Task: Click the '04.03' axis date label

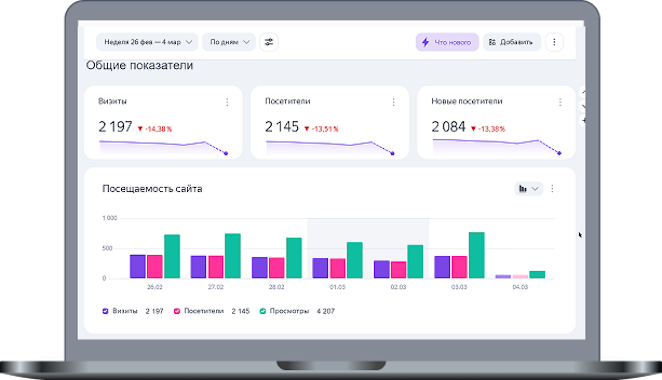Action: pos(520,287)
